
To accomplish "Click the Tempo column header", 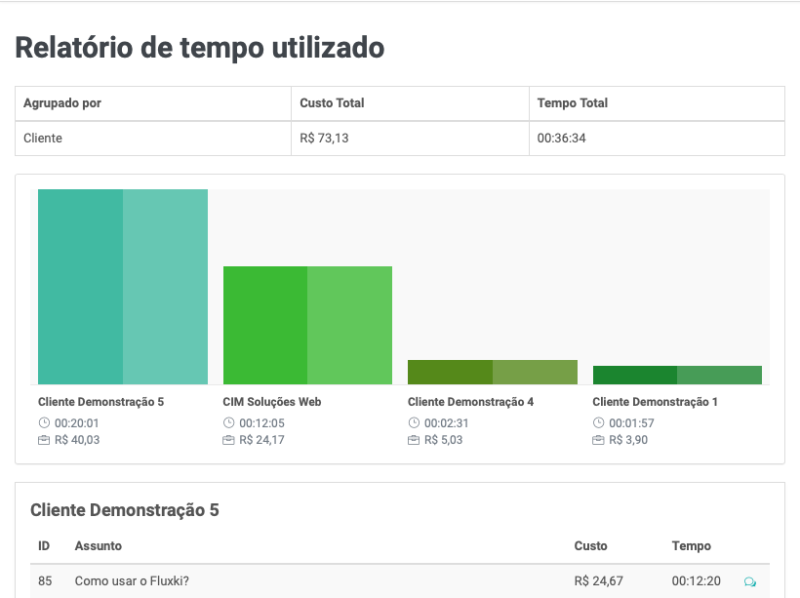I will click(691, 546).
